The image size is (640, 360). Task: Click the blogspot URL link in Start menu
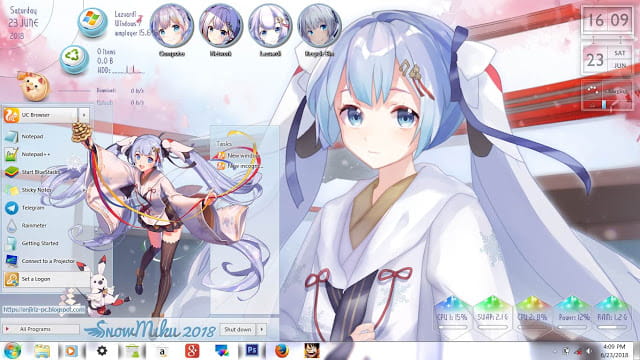[44, 309]
